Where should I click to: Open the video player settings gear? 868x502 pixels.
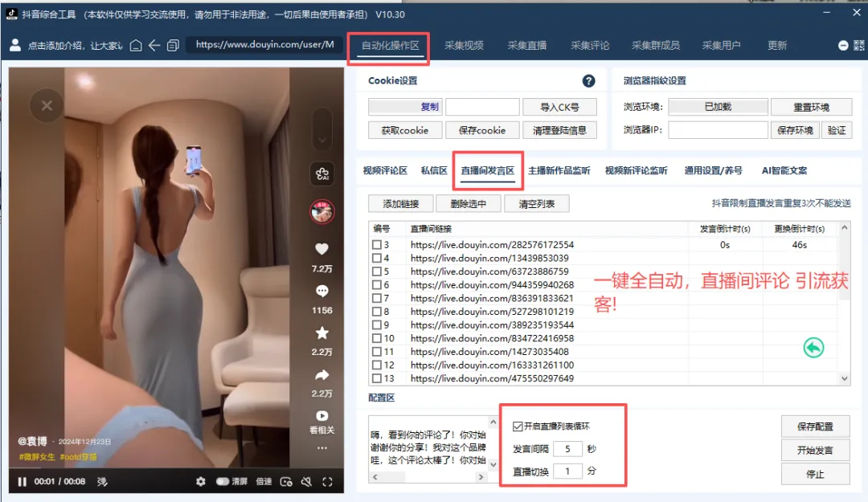click(x=199, y=482)
